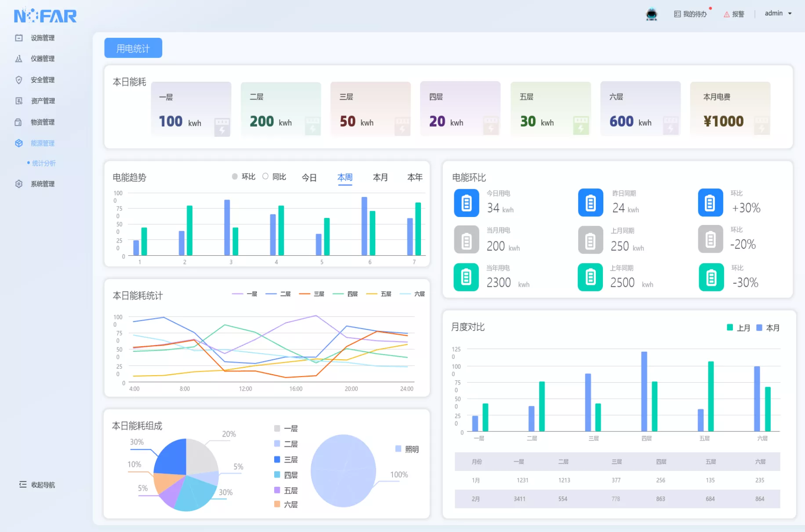
Task: Click the 三层 50 kwh card
Action: click(370, 109)
